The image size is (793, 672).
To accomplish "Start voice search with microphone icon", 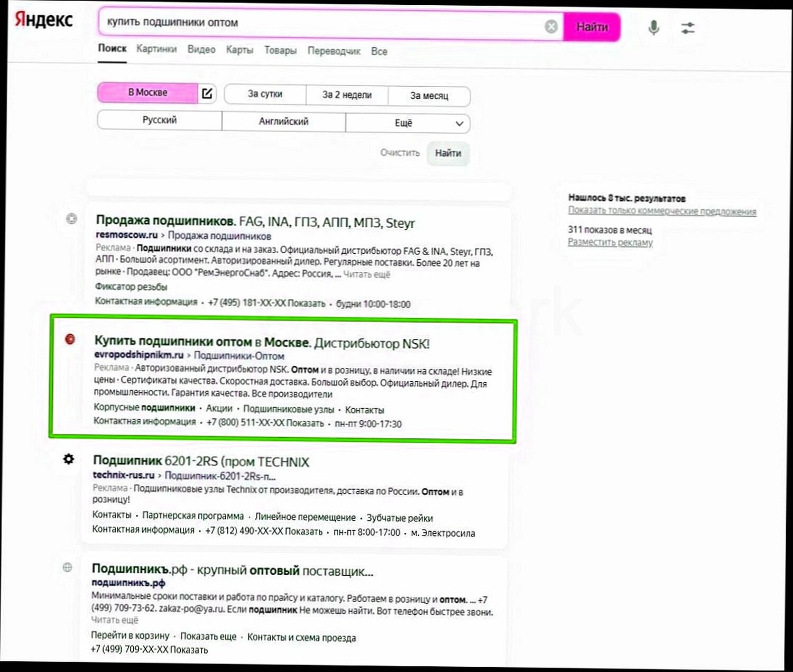I will coord(653,27).
